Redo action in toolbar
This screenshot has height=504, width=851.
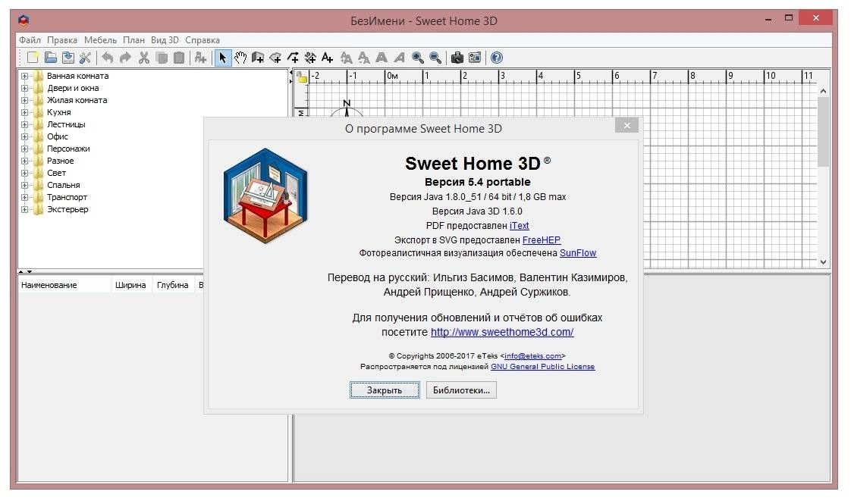point(125,58)
